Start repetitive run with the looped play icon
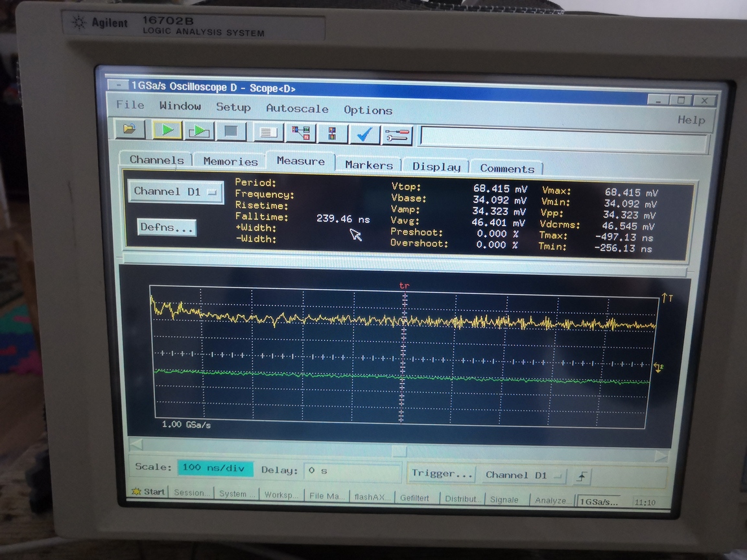Image resolution: width=747 pixels, height=560 pixels. tap(199, 131)
